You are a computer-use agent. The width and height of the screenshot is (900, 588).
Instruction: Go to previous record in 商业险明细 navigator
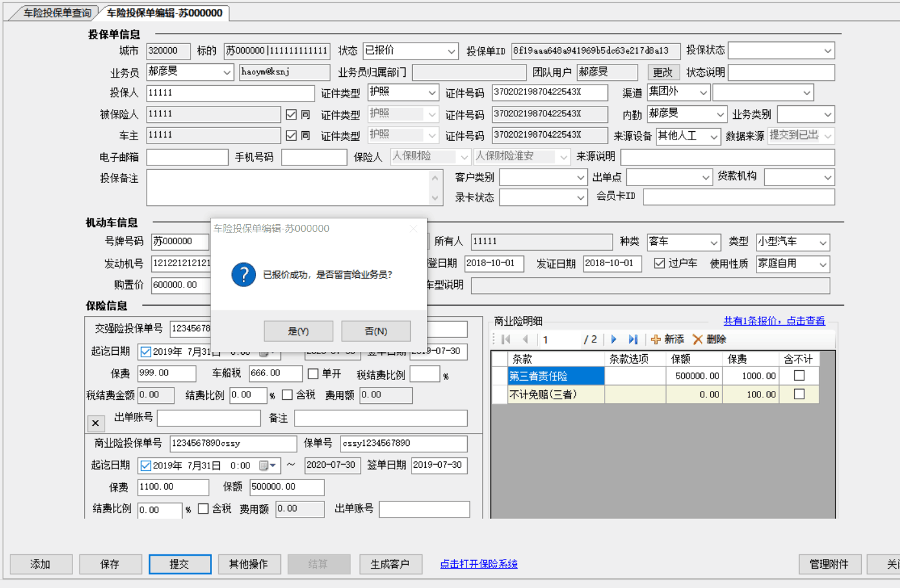tap(525, 339)
